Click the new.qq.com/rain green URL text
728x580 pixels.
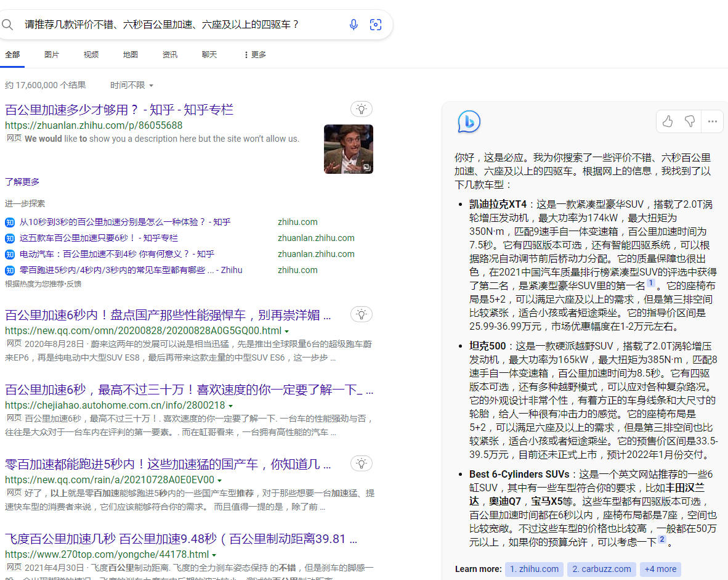(x=110, y=480)
